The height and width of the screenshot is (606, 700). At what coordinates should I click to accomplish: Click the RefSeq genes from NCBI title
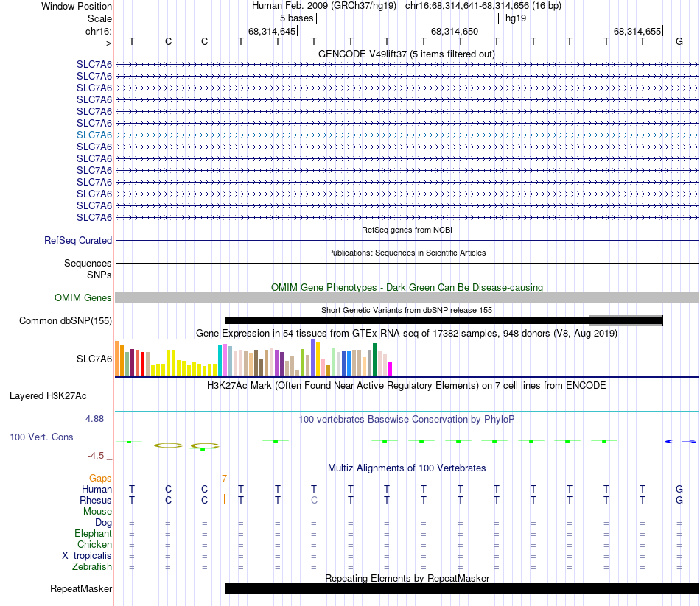click(407, 230)
